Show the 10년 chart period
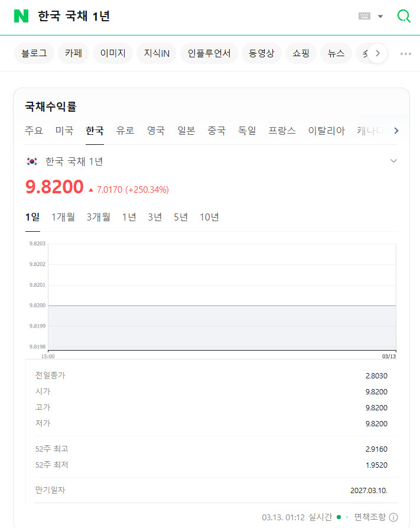The height and width of the screenshot is (528, 420). [x=209, y=217]
